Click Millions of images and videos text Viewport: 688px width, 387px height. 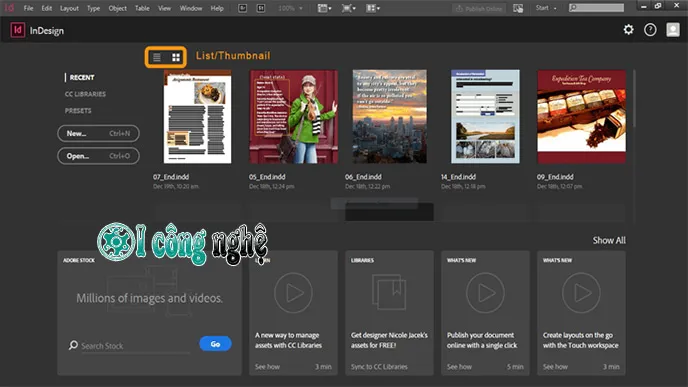click(149, 298)
